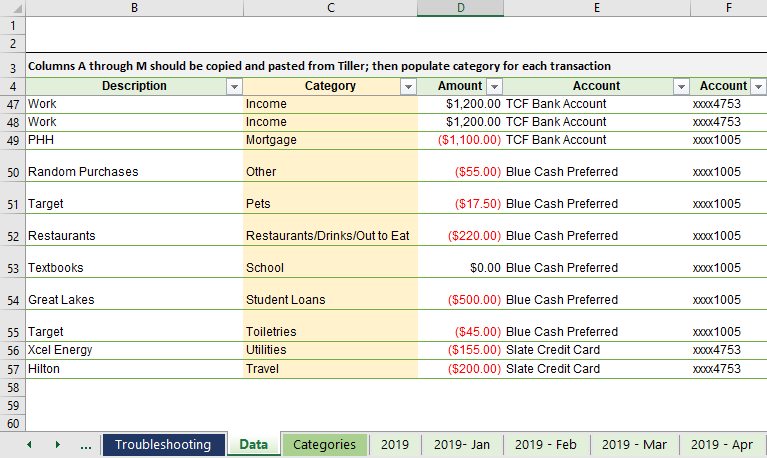Image resolution: width=767 pixels, height=458 pixels.
Task: Select the Travel category cell
Action: (330, 369)
